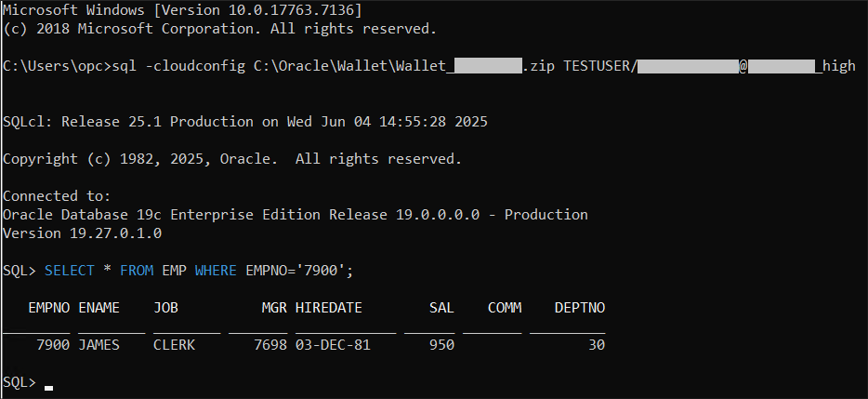Click the COMM column header
The width and height of the screenshot is (868, 399).
(x=505, y=308)
